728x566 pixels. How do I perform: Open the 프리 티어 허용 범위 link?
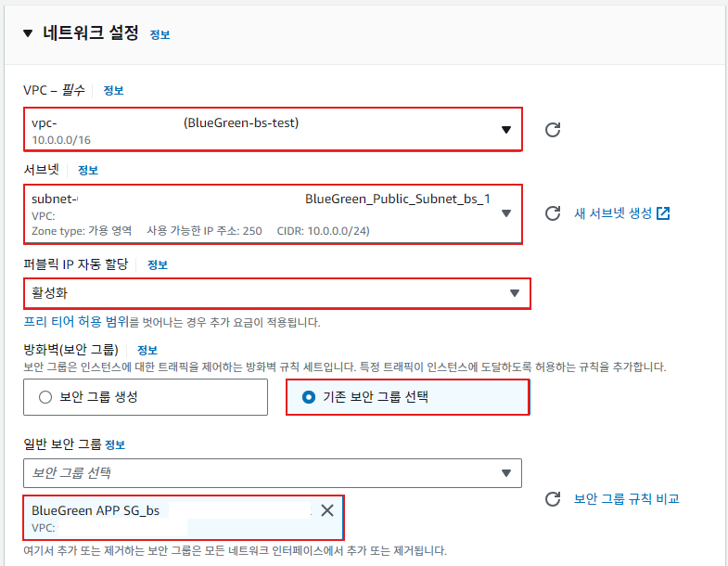[76, 322]
